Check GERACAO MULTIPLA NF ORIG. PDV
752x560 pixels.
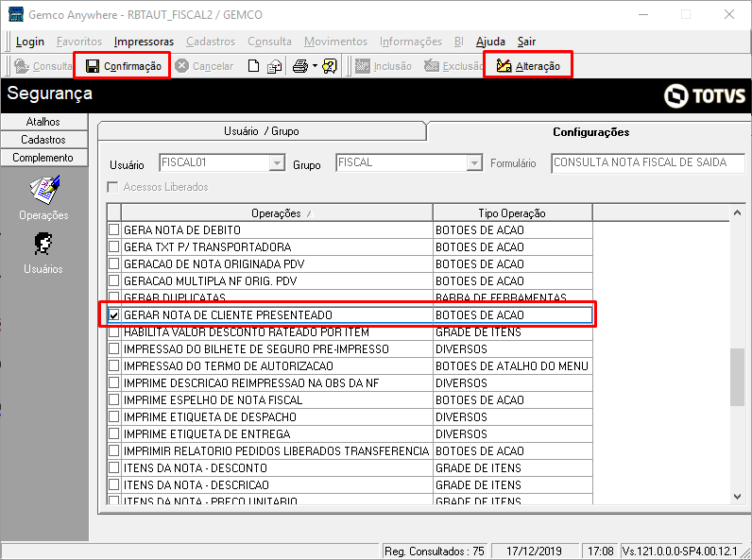click(x=113, y=281)
